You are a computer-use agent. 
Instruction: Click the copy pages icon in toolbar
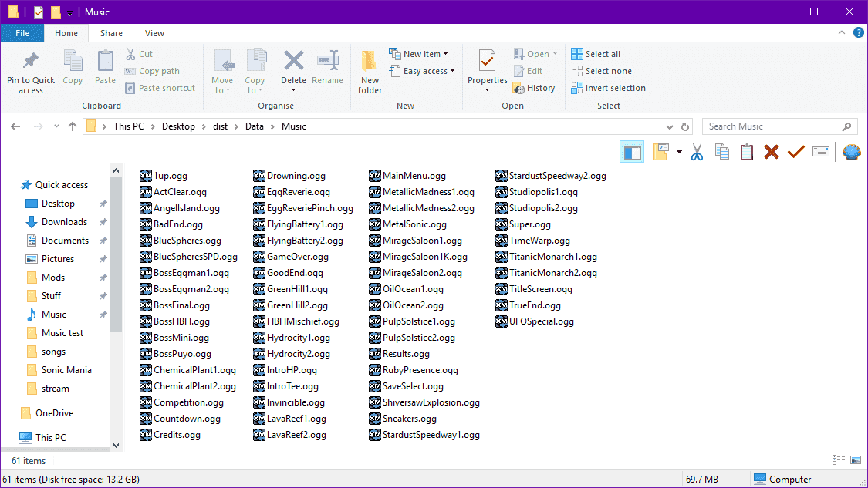click(x=722, y=152)
